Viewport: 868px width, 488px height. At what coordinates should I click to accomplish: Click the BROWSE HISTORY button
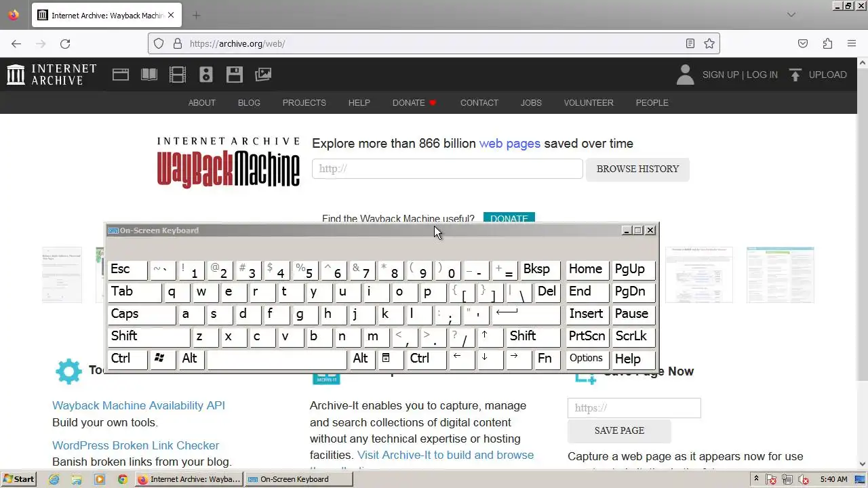point(637,169)
